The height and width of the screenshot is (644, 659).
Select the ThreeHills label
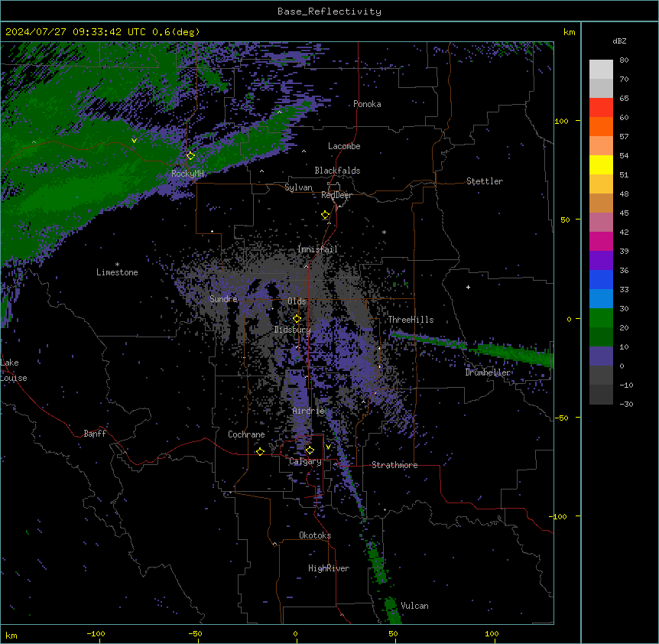(411, 320)
